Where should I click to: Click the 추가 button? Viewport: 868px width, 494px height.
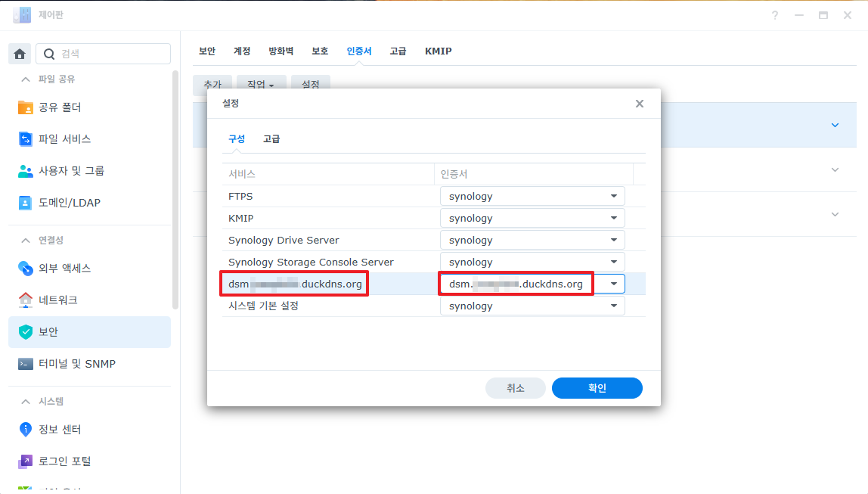pyautogui.click(x=212, y=84)
